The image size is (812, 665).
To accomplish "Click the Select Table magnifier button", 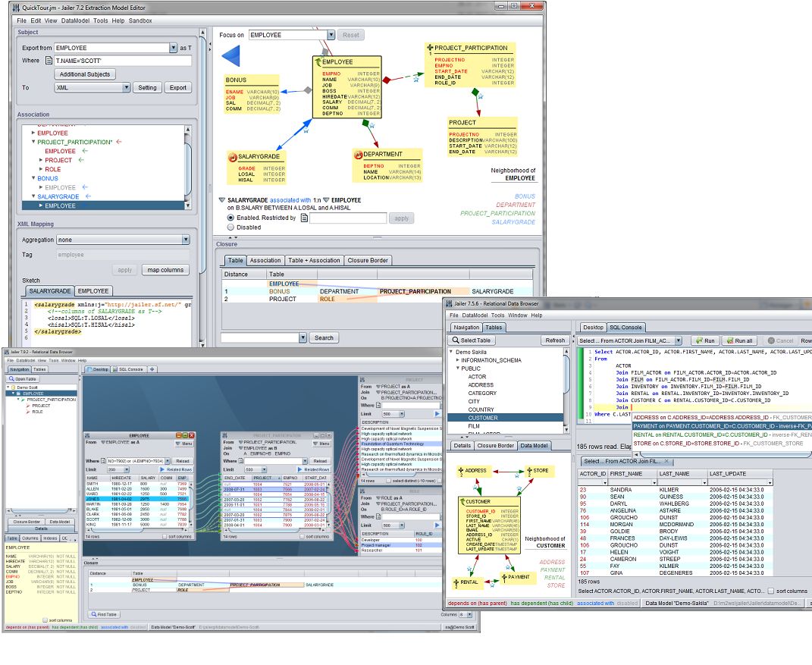I will tap(472, 340).
